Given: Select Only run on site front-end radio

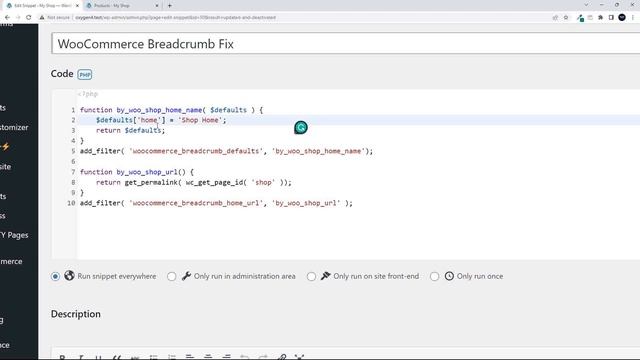Looking at the screenshot, I should (311, 276).
